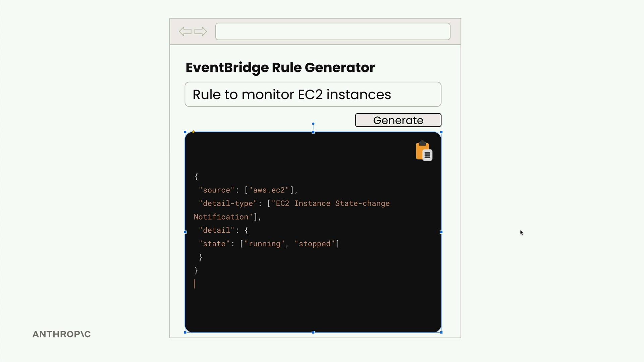Focus the empty browser address bar
The height and width of the screenshot is (362, 644).
332,32
